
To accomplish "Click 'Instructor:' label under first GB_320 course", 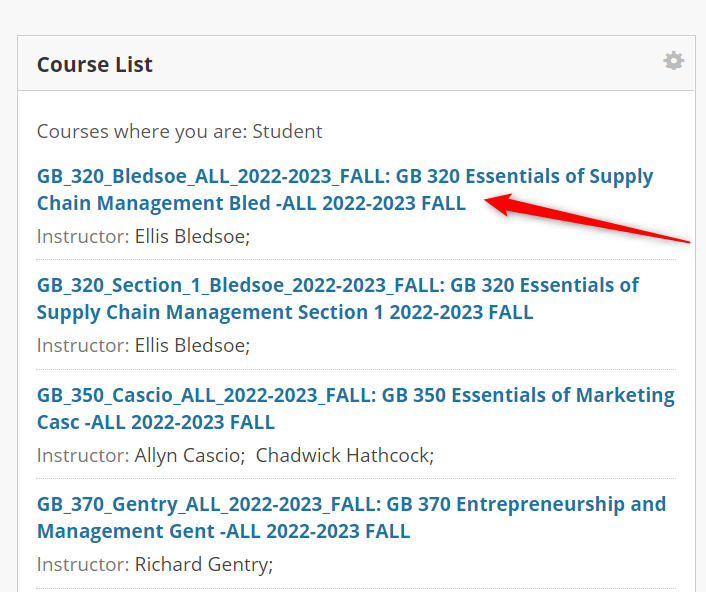I will [83, 236].
